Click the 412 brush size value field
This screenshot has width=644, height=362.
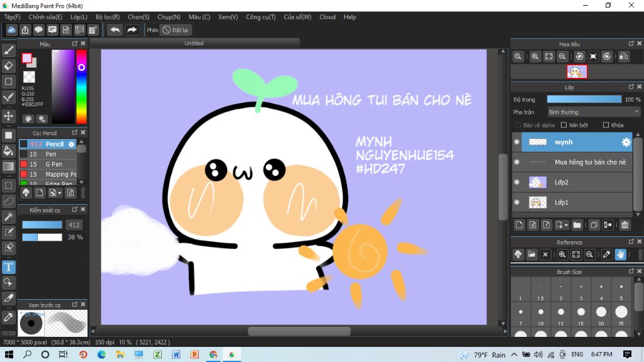pos(74,225)
